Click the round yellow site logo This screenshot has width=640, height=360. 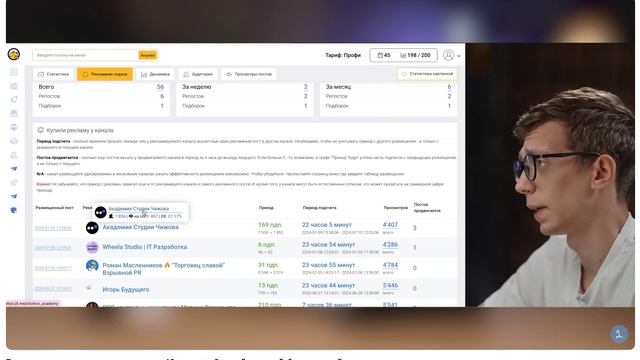(x=14, y=54)
